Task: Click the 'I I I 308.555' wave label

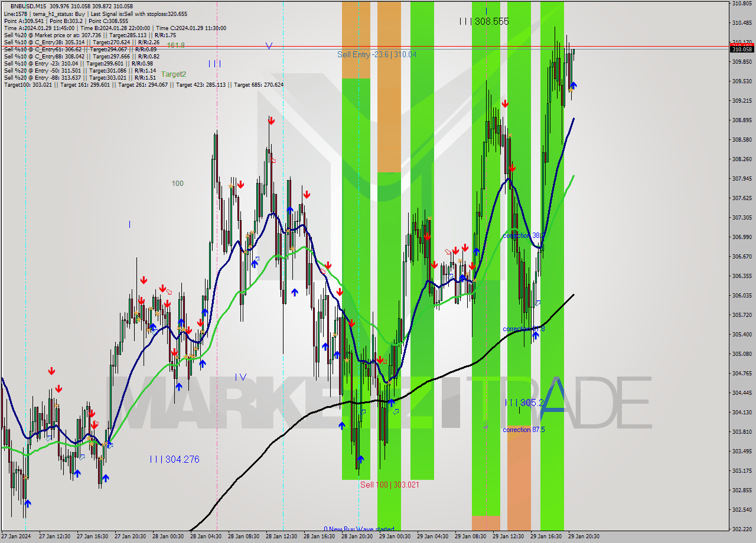Action: click(x=484, y=21)
